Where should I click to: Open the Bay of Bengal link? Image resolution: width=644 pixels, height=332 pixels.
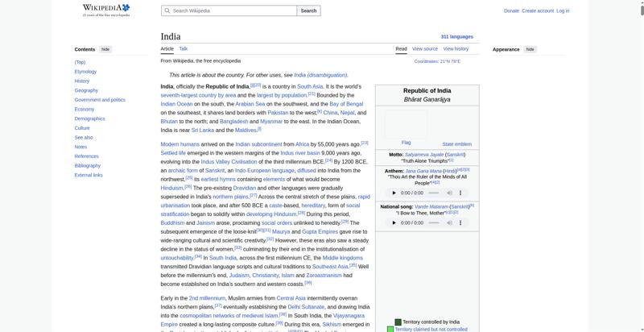(x=346, y=104)
